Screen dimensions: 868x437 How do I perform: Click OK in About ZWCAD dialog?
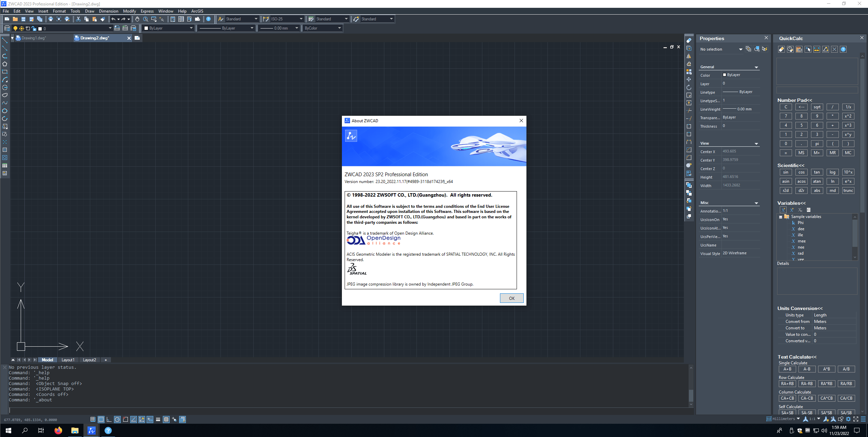tap(511, 298)
